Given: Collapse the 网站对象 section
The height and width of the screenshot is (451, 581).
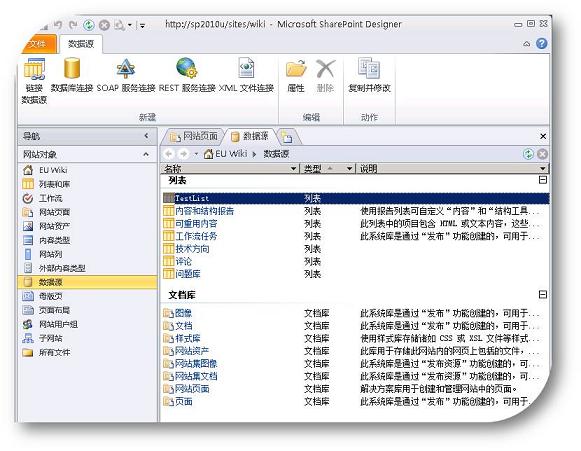Looking at the screenshot, I should point(146,154).
